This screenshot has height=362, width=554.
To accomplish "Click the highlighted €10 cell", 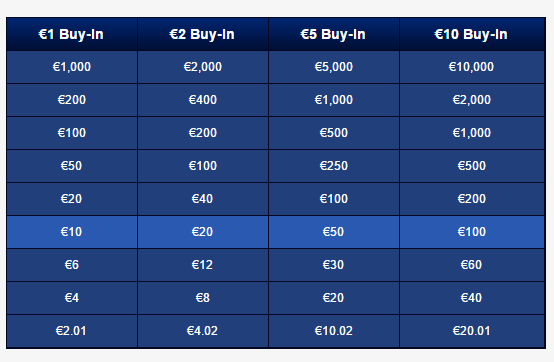I will click(x=72, y=232).
